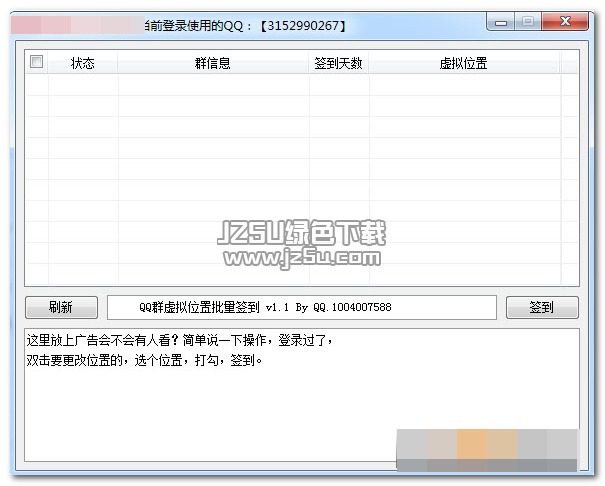
Task: Close the QQ sign-in window
Action: point(565,22)
